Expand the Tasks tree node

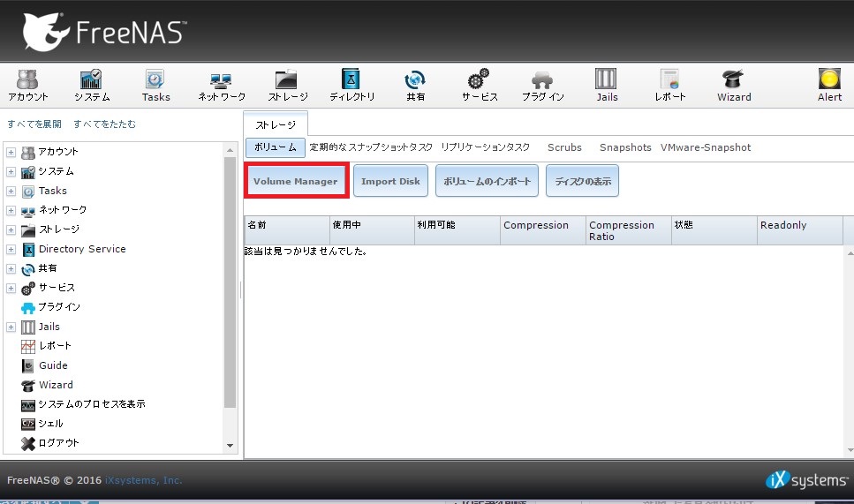tap(11, 191)
